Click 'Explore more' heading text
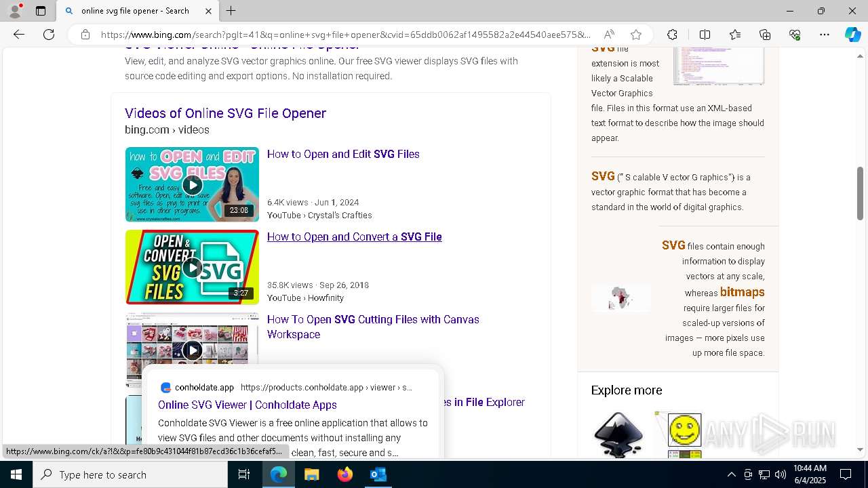 coord(627,390)
